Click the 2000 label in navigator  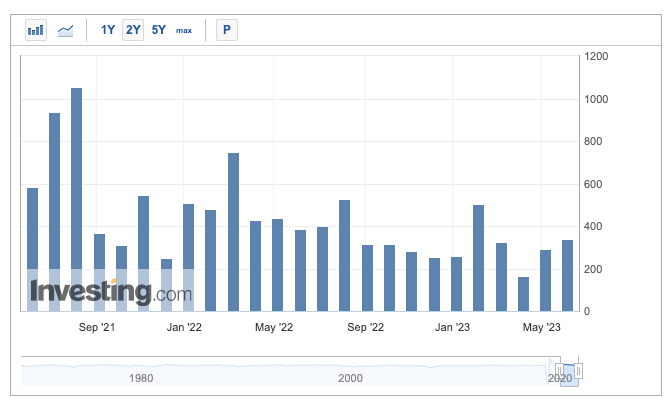350,378
